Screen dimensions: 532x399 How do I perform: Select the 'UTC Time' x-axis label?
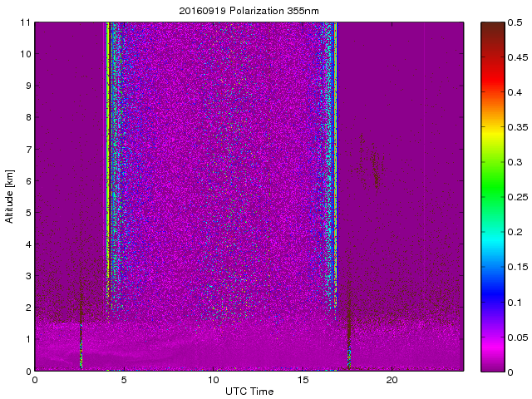click(249, 391)
